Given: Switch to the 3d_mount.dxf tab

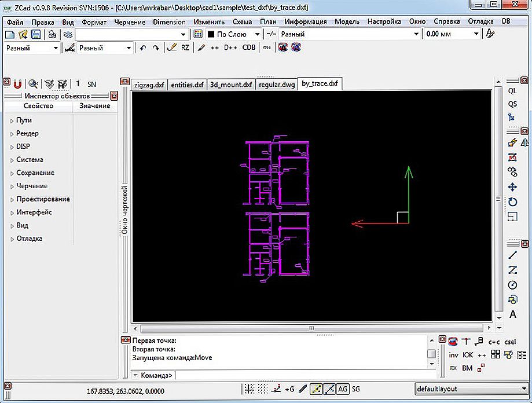Looking at the screenshot, I should (x=231, y=85).
